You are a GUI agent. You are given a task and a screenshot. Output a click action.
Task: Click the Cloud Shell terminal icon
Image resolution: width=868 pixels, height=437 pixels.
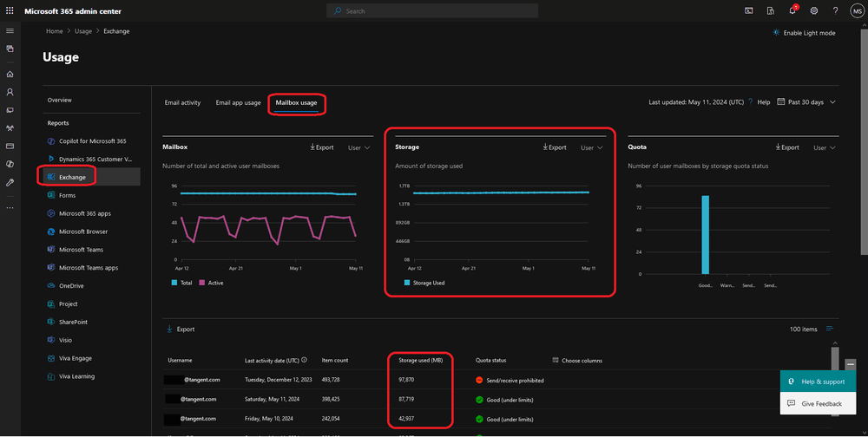749,10
